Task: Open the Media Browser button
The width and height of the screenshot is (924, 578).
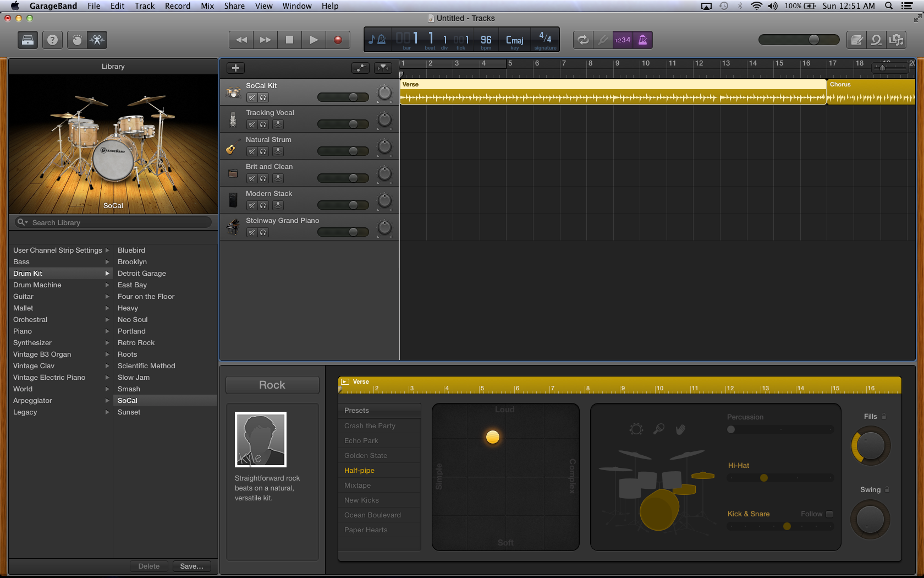Action: coord(897,40)
